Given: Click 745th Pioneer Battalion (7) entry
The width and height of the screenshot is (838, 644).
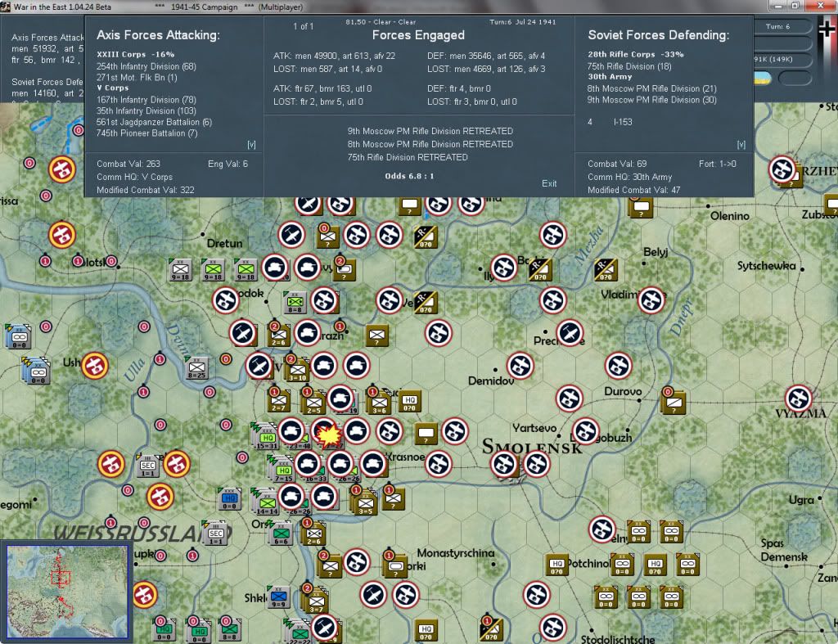Looking at the screenshot, I should pyautogui.click(x=147, y=133).
